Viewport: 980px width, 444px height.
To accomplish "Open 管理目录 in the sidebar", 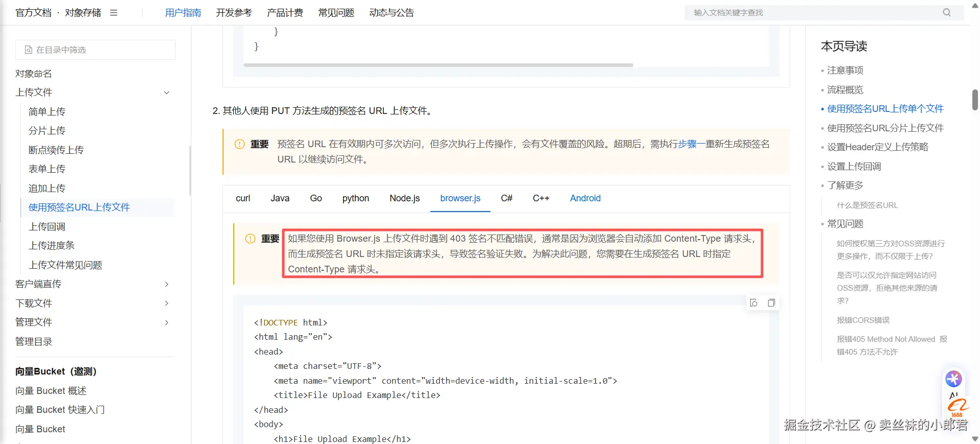I will pos(34,342).
